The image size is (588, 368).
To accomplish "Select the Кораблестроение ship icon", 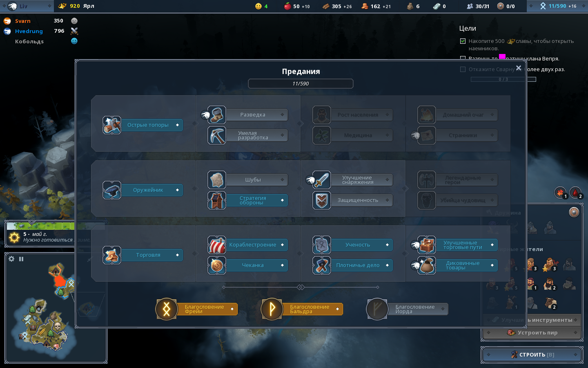I will (217, 245).
